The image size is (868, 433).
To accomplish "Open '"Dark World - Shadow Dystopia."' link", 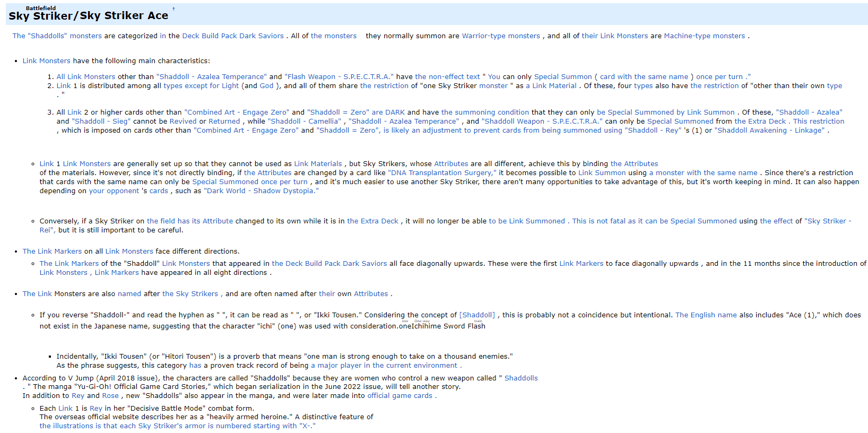I will (x=261, y=191).
